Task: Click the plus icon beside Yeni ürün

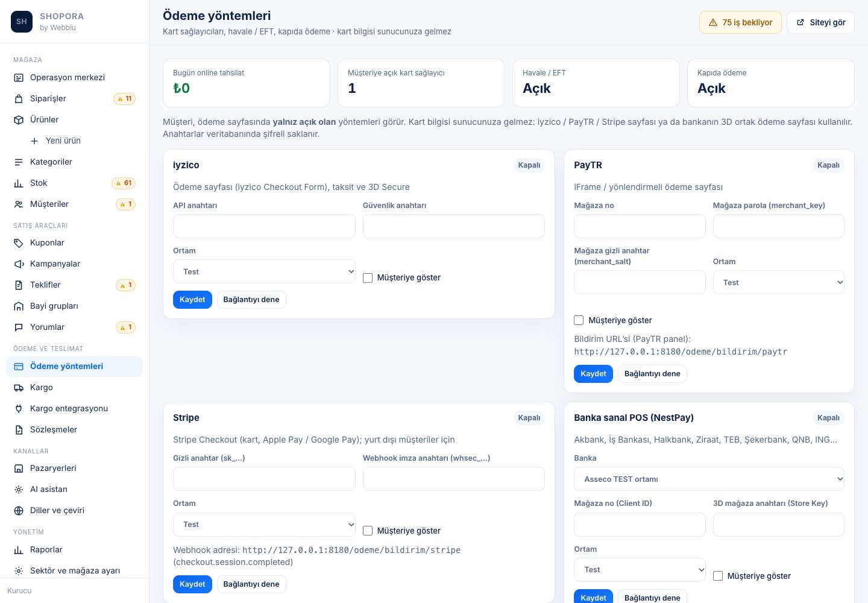Action: 34,141
